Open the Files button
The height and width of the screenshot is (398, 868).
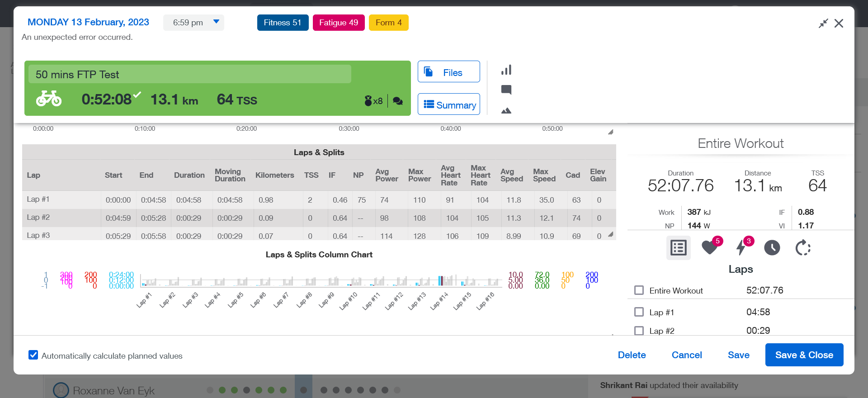pos(448,71)
